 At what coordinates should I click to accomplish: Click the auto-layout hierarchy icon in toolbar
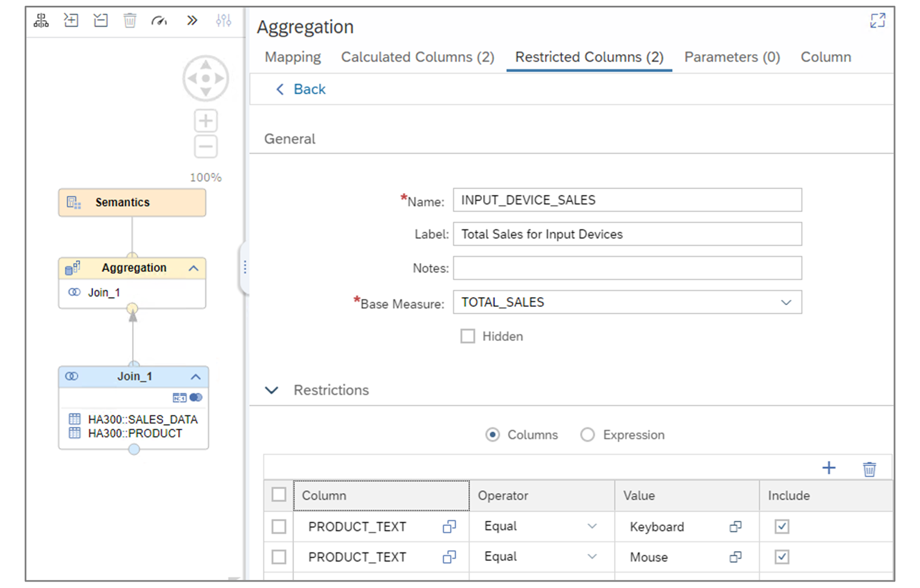(x=41, y=21)
